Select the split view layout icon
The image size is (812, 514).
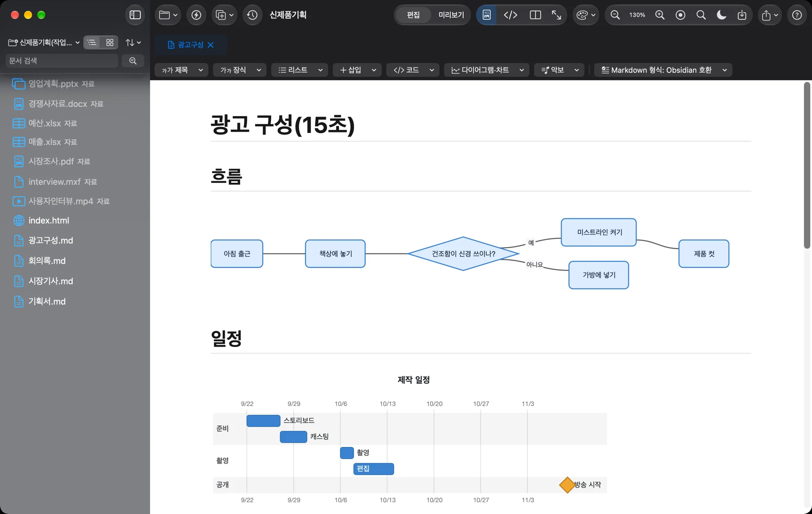pyautogui.click(x=535, y=15)
